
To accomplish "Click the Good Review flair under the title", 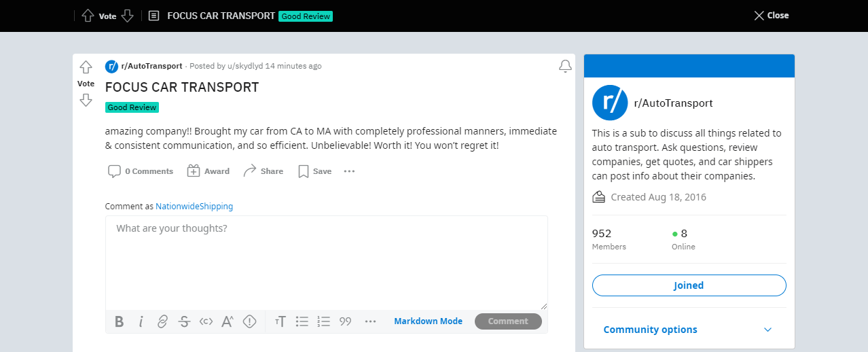I will [132, 107].
